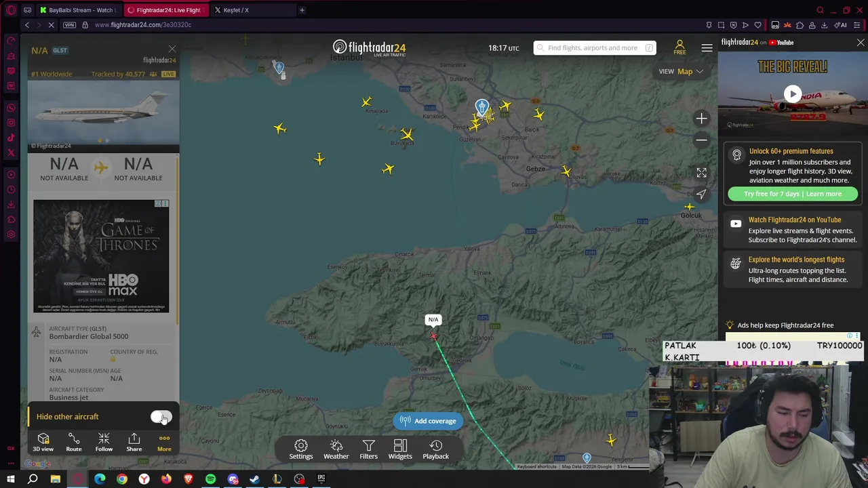This screenshot has height=488, width=868.
Task: Click Try free for 7 days button
Action: point(793,194)
